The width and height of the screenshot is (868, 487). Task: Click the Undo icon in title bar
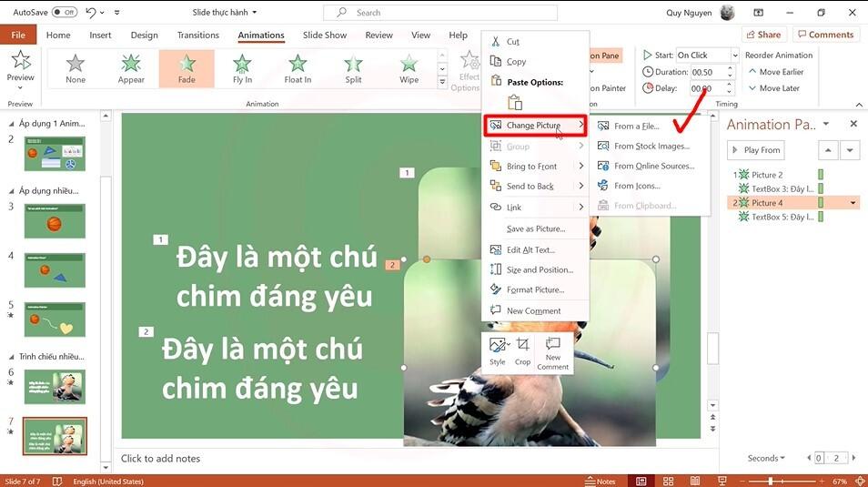[x=91, y=12]
